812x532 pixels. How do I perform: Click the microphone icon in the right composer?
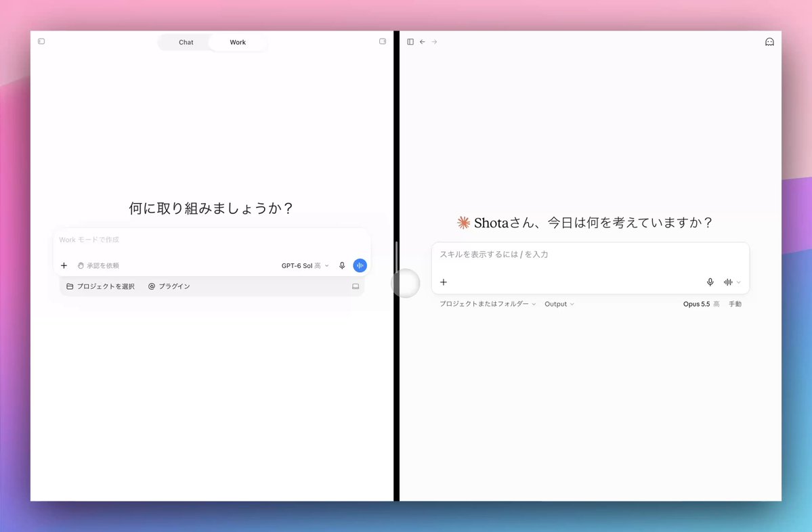pos(710,282)
